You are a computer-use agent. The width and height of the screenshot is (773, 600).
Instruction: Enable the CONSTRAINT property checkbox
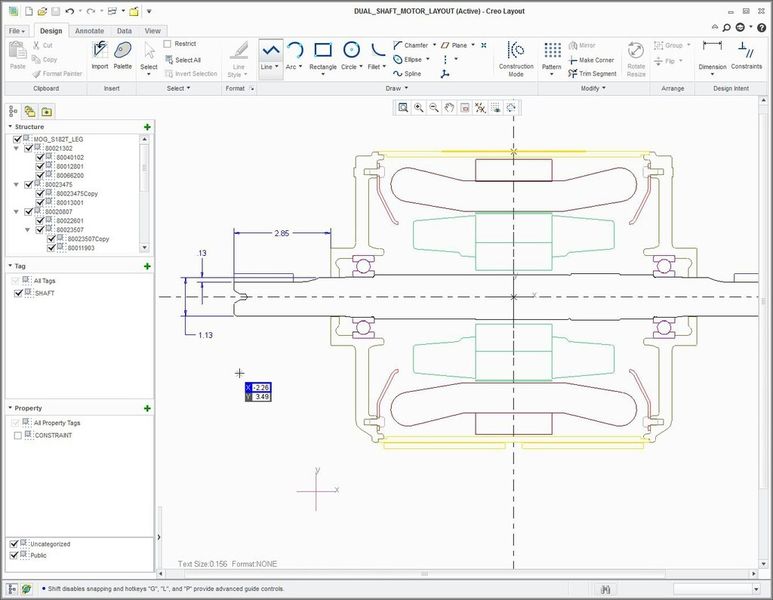(x=18, y=435)
